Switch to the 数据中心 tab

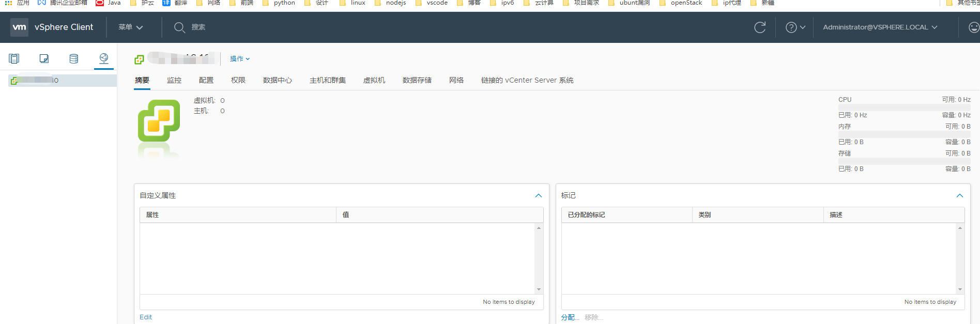278,81
